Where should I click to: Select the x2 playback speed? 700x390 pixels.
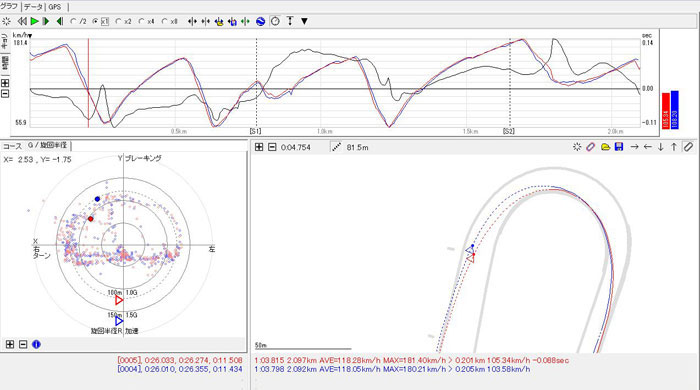point(123,21)
